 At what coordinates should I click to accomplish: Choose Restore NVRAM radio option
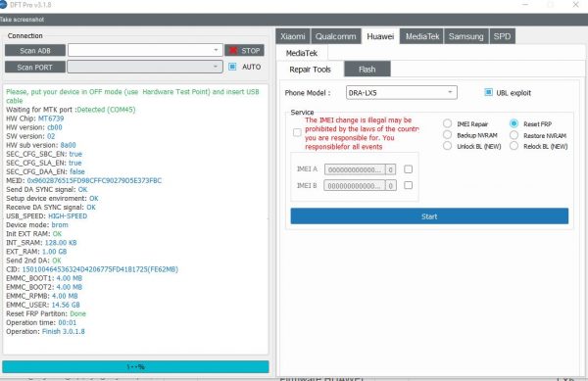tap(514, 135)
